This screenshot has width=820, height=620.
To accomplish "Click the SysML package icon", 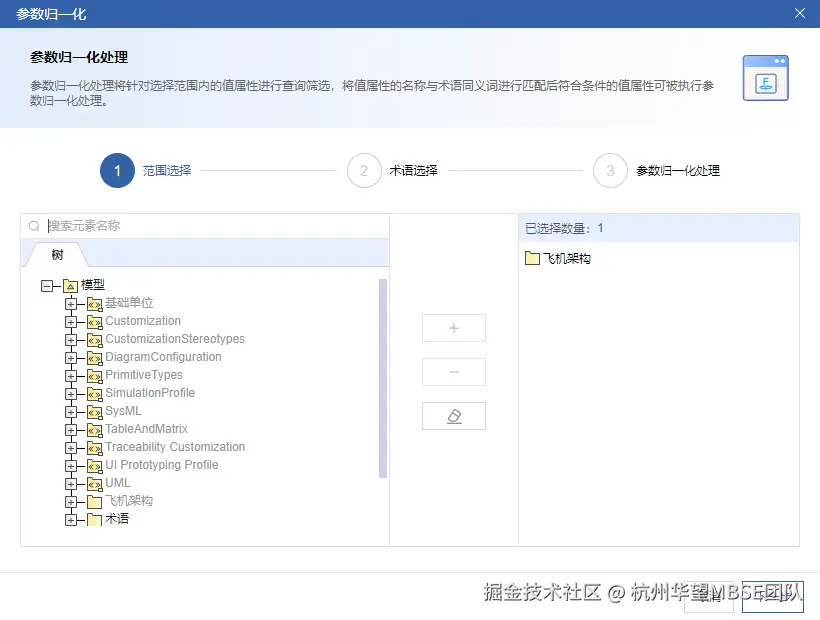I will click(x=94, y=412).
